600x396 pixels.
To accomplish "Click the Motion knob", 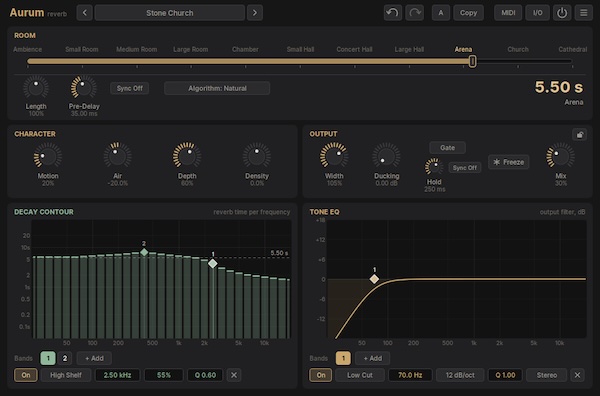I will (x=48, y=155).
